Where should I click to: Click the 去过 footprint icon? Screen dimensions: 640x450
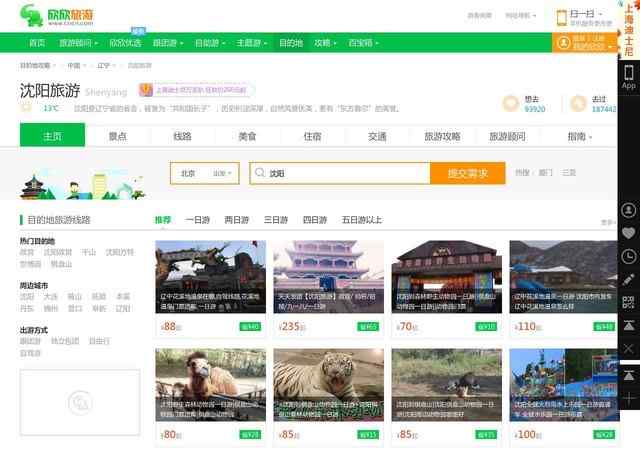click(x=578, y=104)
